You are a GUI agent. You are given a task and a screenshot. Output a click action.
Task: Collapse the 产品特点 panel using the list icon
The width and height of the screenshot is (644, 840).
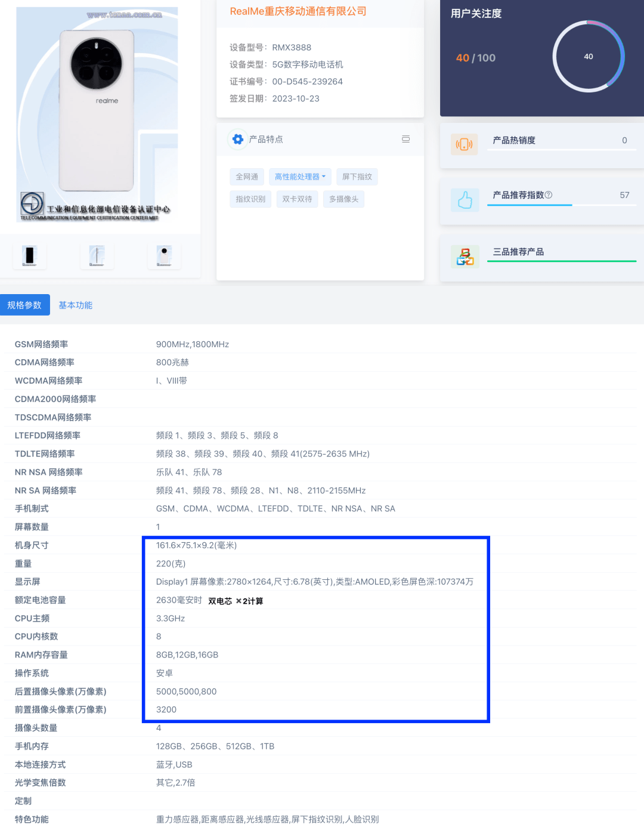point(405,139)
